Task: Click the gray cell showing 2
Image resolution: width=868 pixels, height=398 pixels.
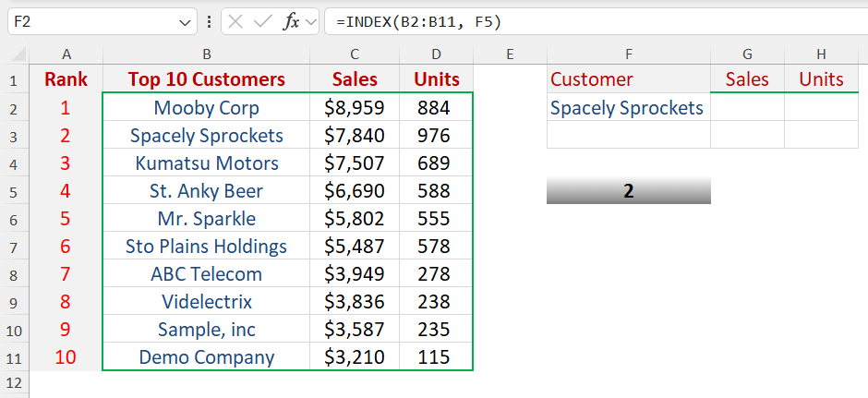Action: tap(628, 191)
